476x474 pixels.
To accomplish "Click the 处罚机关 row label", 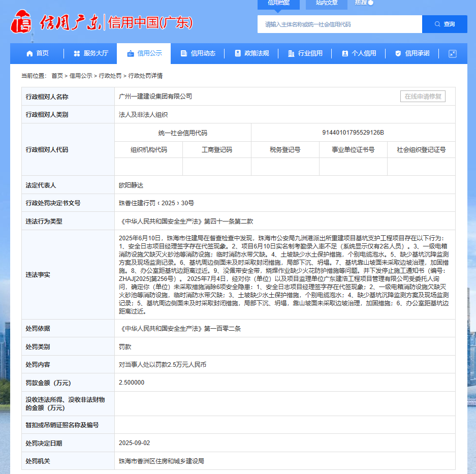I will 38,461.
